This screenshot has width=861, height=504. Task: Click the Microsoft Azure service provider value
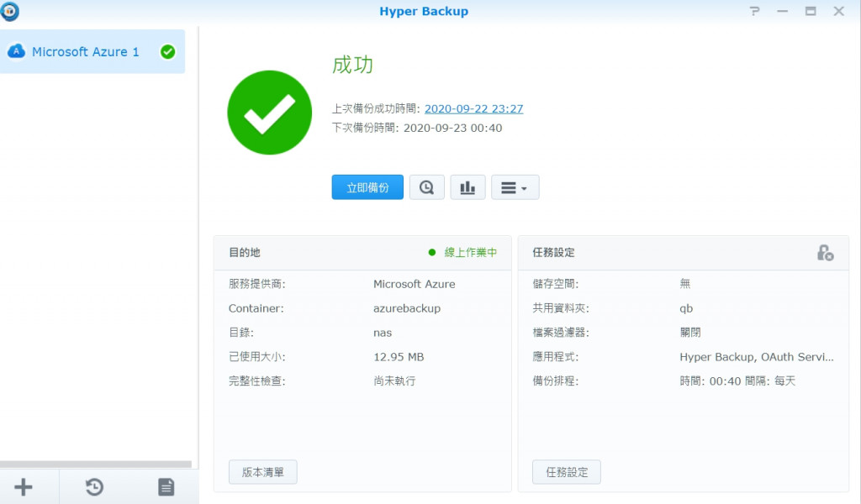(414, 284)
